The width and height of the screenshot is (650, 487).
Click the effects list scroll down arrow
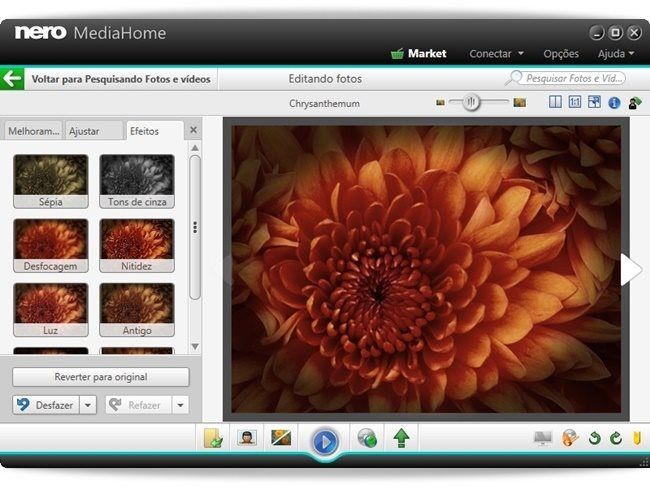coord(195,346)
